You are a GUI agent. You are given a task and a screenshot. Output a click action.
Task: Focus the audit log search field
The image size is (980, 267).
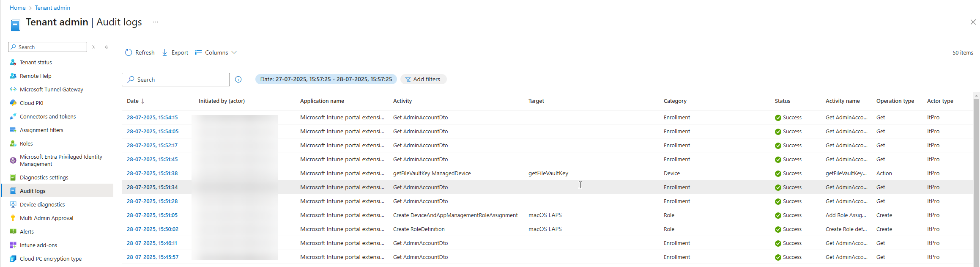pos(176,80)
